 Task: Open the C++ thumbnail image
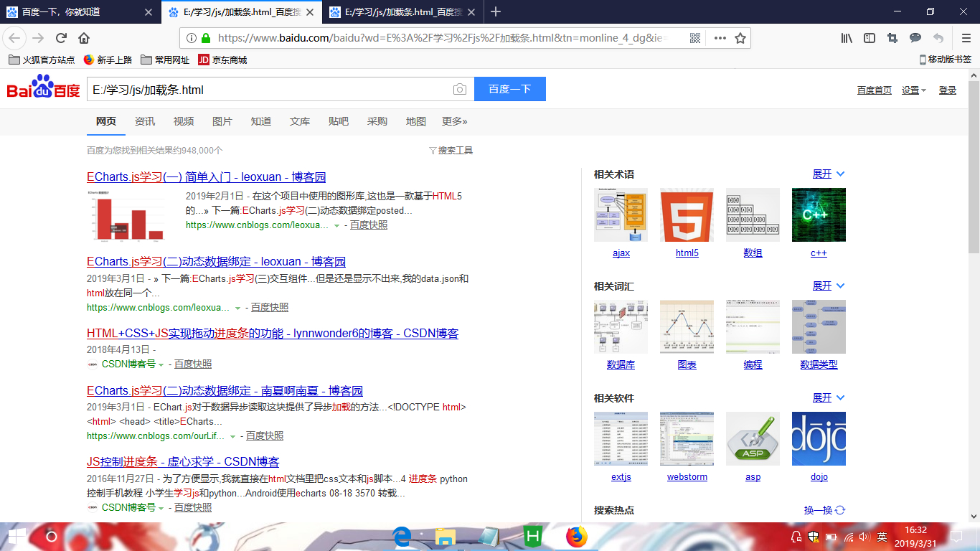point(819,215)
